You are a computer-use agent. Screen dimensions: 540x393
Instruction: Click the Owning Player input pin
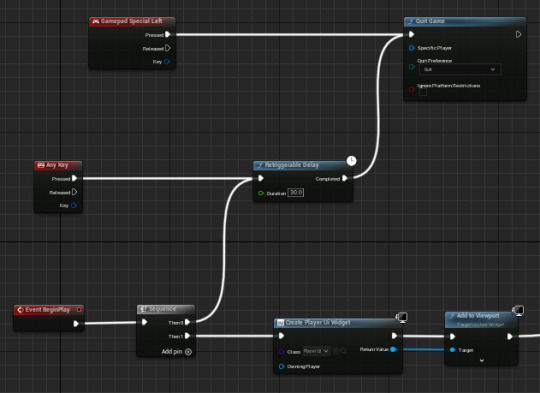(282, 366)
